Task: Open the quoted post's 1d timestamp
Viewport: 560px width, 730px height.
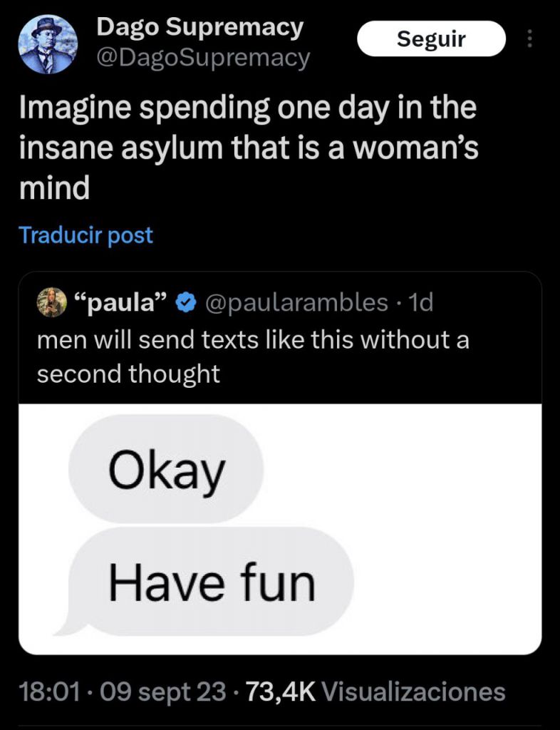Action: tap(420, 302)
